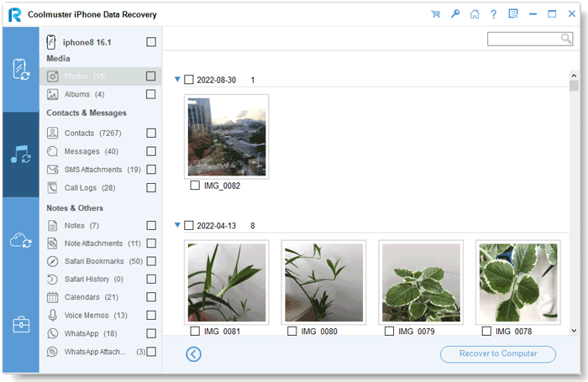588x382 pixels.
Task: Check the Call Logs (28) checkbox
Action: point(151,187)
